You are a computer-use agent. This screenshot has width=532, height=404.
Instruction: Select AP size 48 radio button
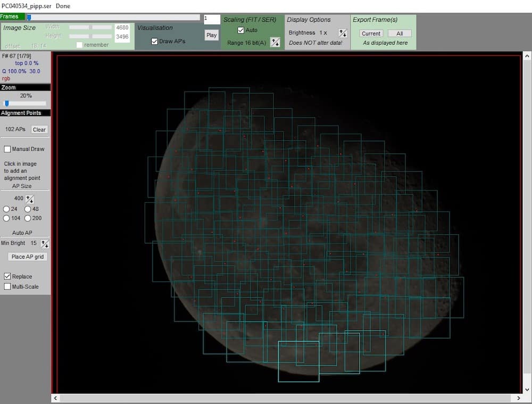(x=28, y=209)
